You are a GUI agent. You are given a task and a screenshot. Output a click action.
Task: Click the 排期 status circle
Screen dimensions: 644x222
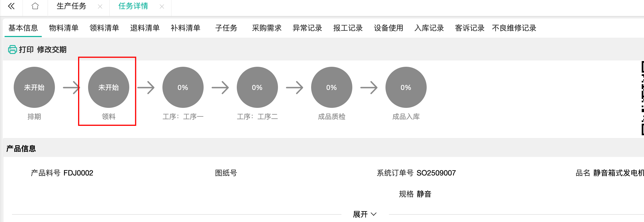(x=34, y=87)
